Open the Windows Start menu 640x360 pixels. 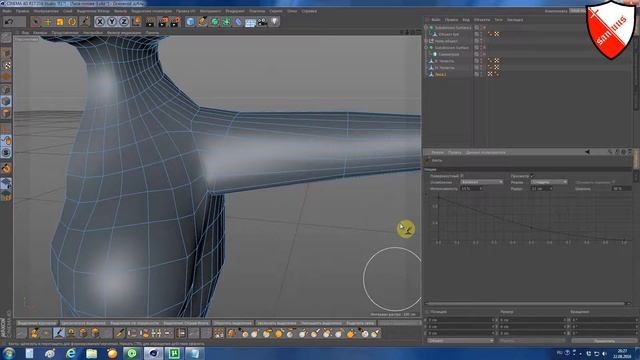[9, 353]
